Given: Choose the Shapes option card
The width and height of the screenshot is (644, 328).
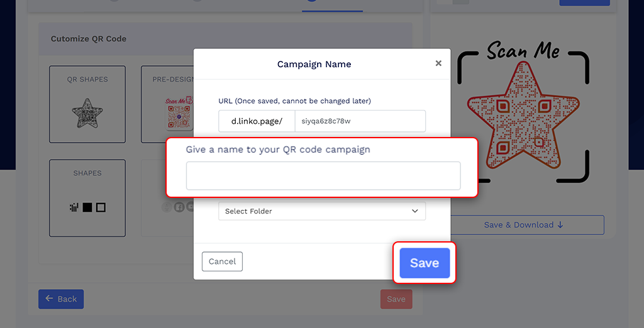Looking at the screenshot, I should point(87,198).
